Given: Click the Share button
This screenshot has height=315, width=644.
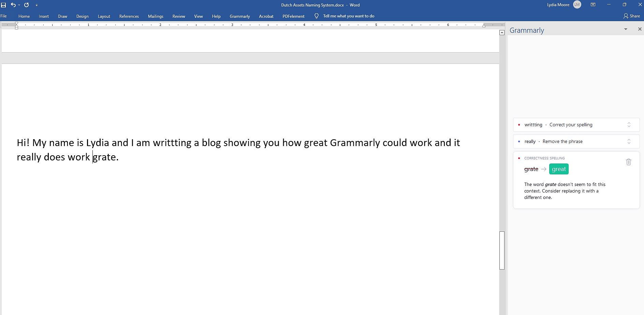Looking at the screenshot, I should (x=632, y=16).
